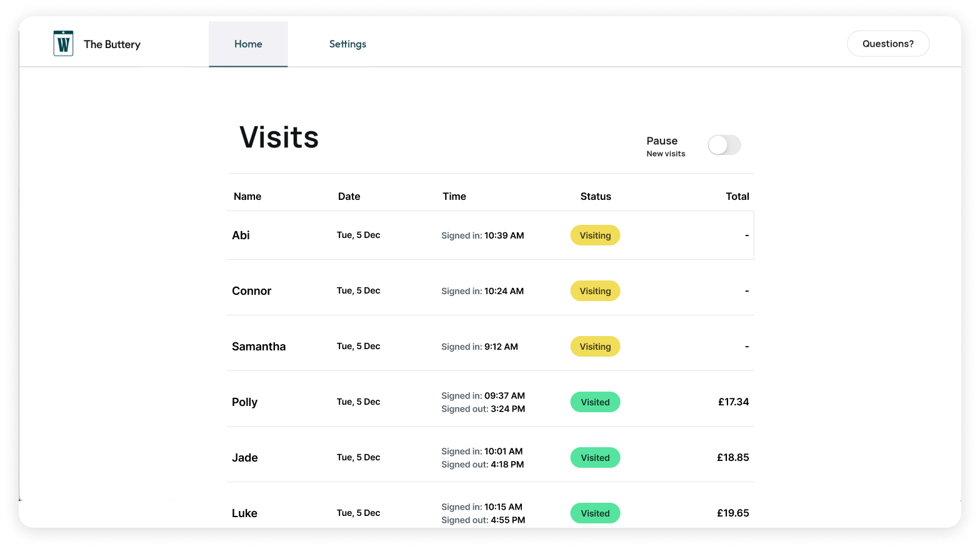This screenshot has height=549, width=980.
Task: Click Polly's signed out time 3:24 PM
Action: pos(507,409)
